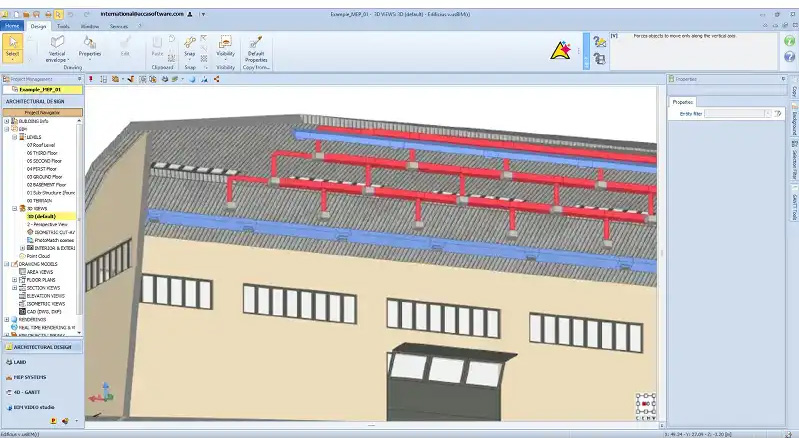
Task: Click the Vertical envelope drawing tool
Action: click(59, 47)
